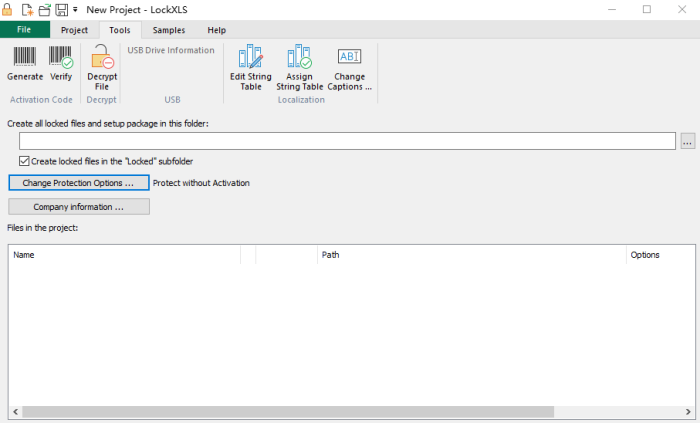Click the Options column header
Viewport: 700px width, 423px height.
pos(661,255)
